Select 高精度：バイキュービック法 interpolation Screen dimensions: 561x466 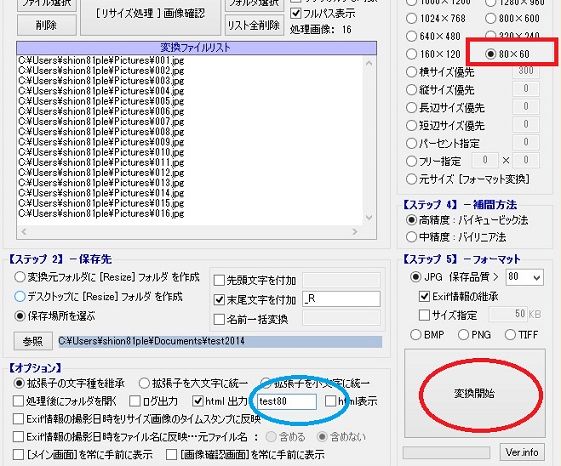tap(411, 220)
